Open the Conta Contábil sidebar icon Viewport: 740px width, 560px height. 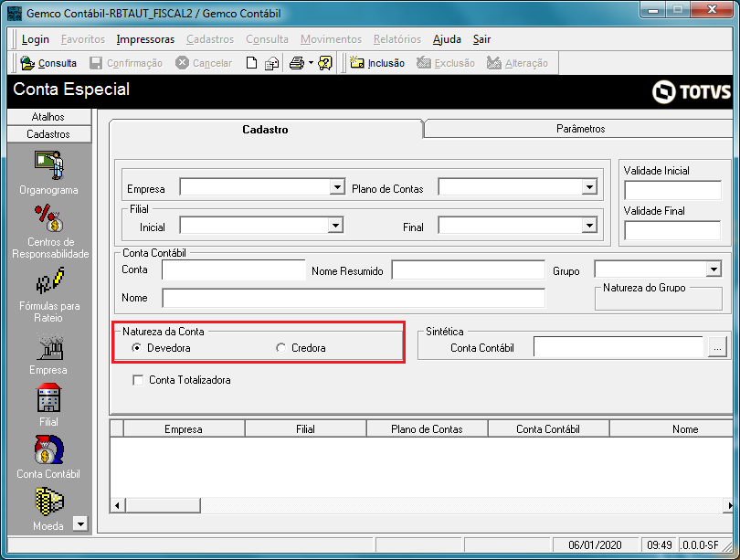click(49, 449)
